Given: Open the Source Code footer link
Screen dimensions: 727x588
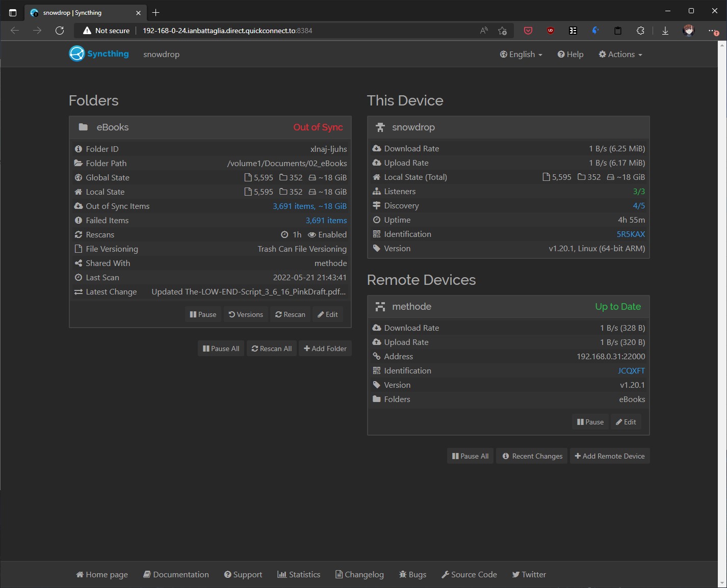Looking at the screenshot, I should [x=469, y=574].
